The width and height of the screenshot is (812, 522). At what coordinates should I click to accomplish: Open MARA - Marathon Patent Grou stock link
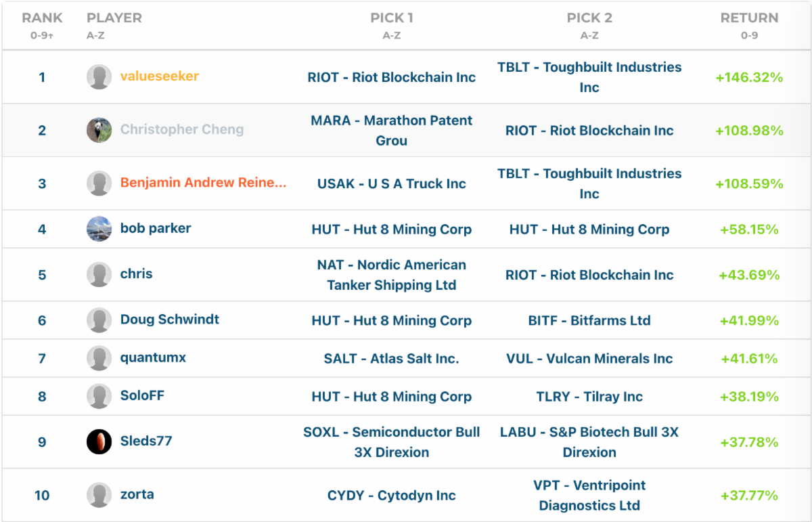(x=392, y=130)
